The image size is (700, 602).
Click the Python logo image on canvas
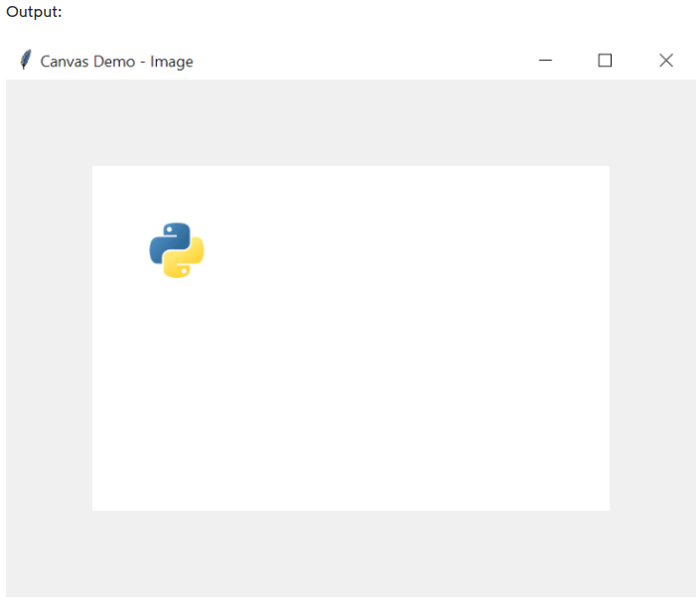(x=177, y=250)
